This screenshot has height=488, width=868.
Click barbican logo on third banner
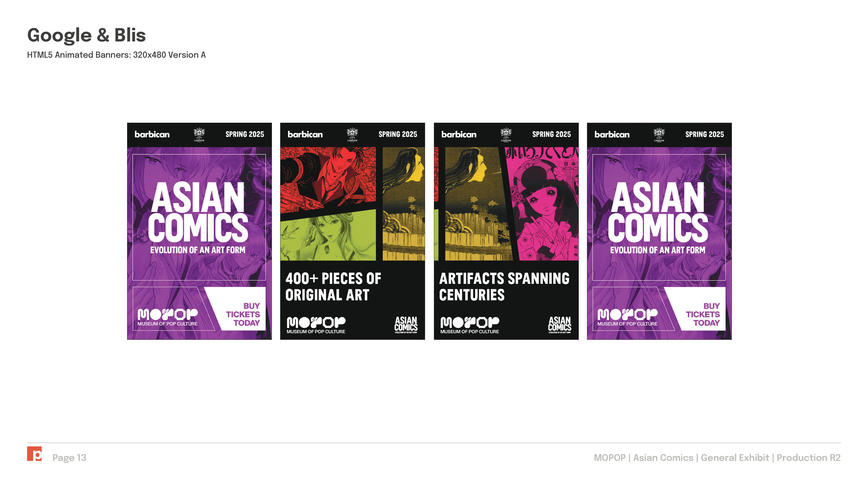[459, 134]
